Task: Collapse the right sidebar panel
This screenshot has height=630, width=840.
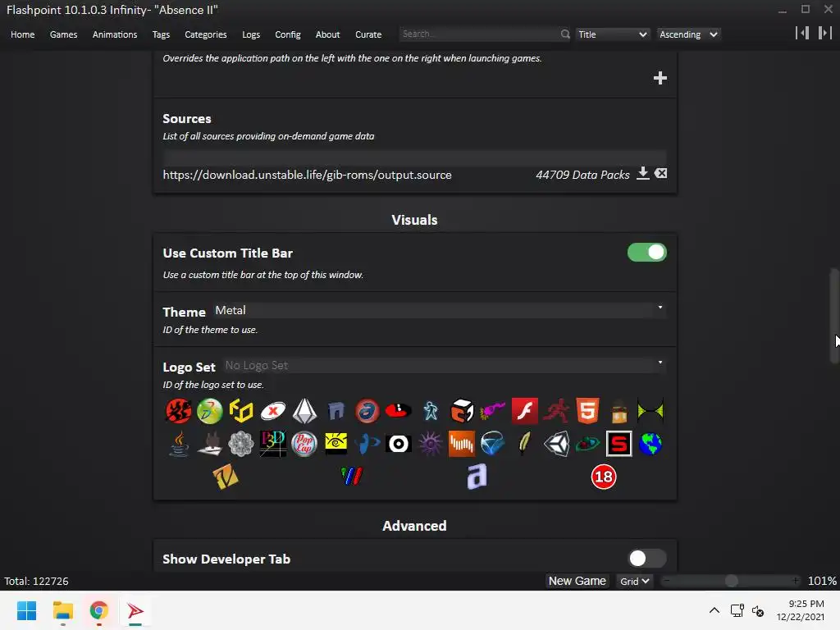Action: pyautogui.click(x=825, y=33)
